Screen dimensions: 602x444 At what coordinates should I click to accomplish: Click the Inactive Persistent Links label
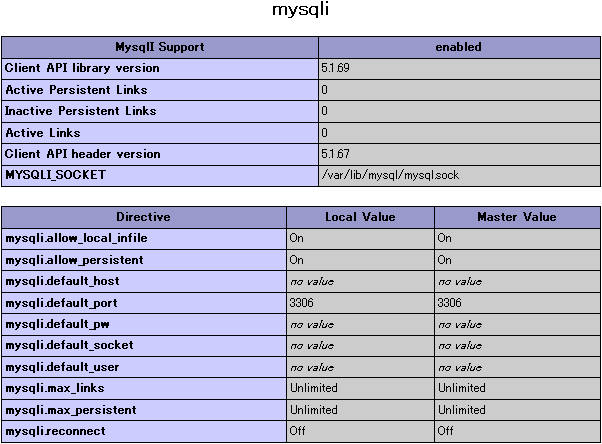[81, 111]
